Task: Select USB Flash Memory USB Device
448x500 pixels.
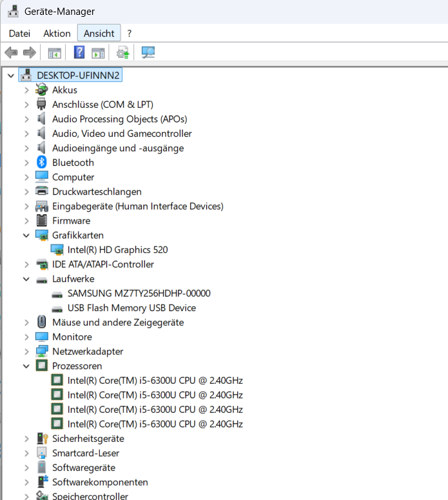Action: [131, 308]
